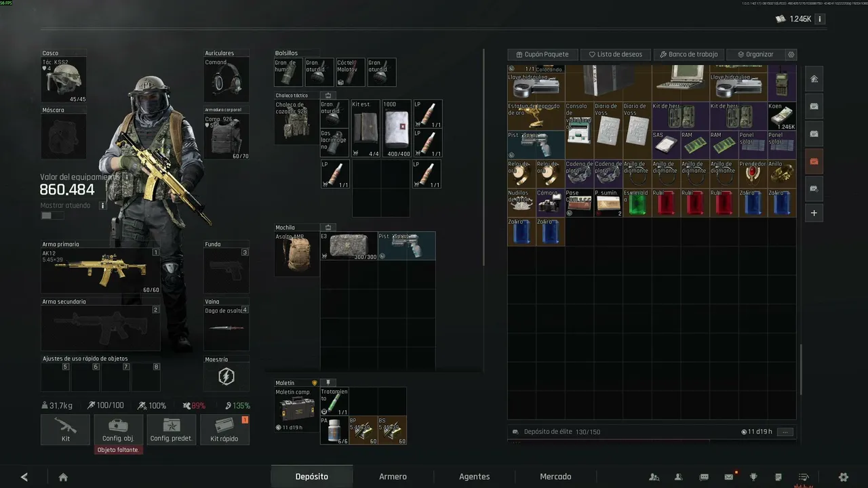Open the find-friends search icon
868x488 pixels.
click(x=654, y=477)
